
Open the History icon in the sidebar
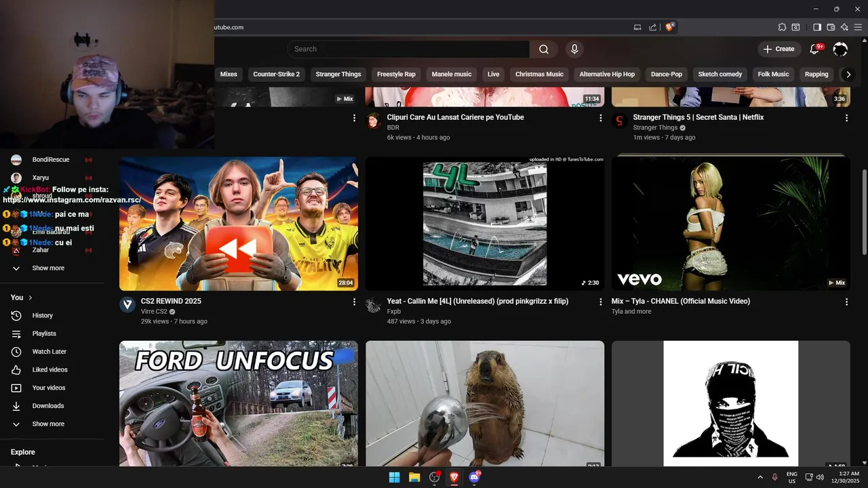point(16,315)
